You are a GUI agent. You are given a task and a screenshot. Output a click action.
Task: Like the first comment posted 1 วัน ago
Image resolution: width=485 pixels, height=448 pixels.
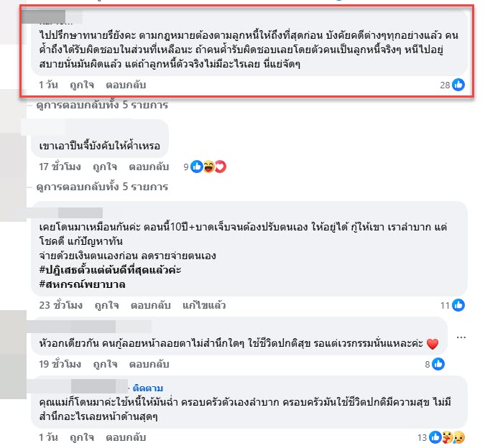coord(82,85)
